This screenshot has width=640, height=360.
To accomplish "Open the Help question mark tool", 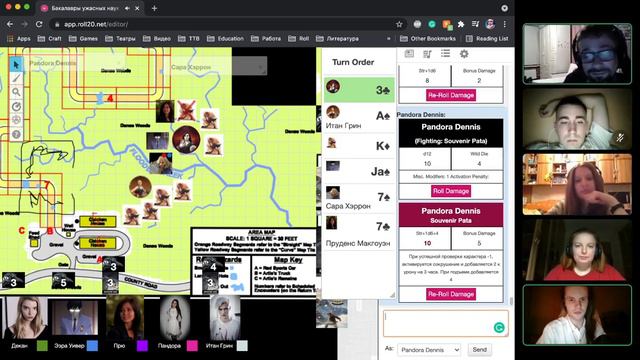I will pos(16,134).
